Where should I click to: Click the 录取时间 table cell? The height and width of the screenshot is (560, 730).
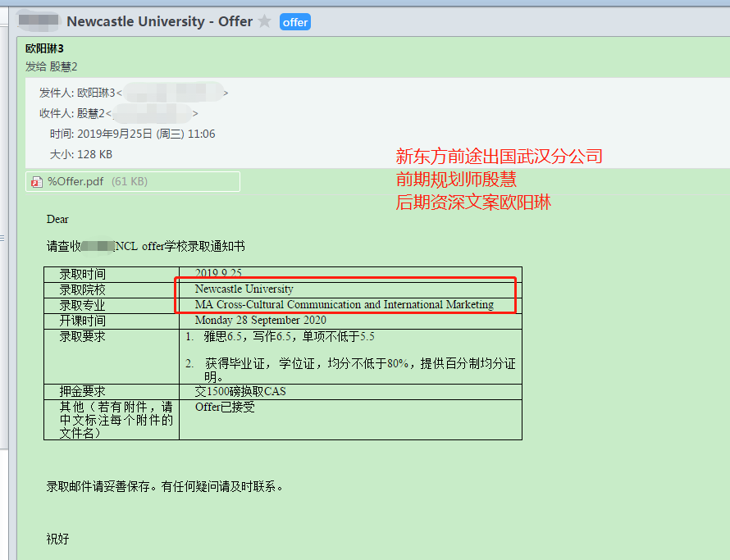pos(112,275)
